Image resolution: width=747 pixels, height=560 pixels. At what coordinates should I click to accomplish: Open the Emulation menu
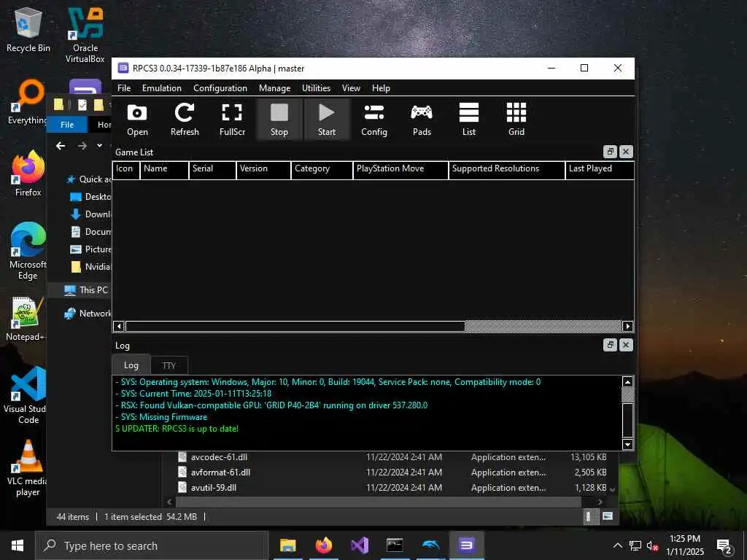click(x=161, y=88)
